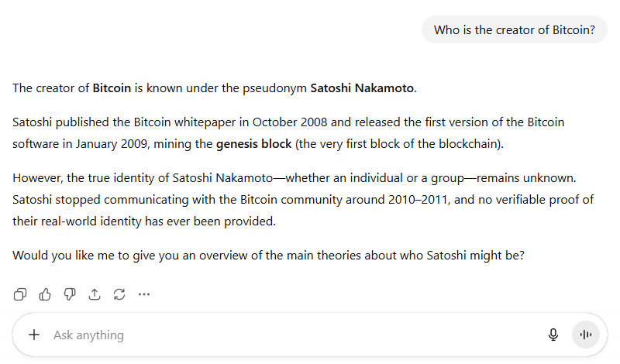Click the bold word "Bitcoin" in first line

tap(112, 88)
